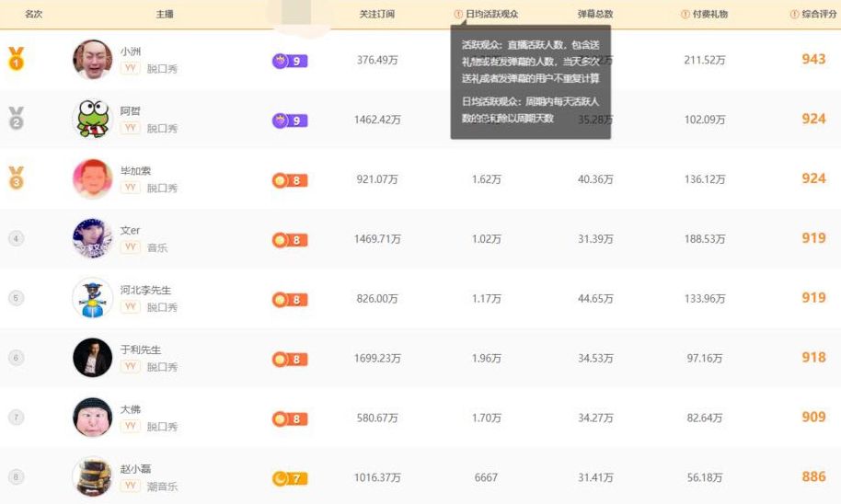The image size is (841, 504).
Task: Click the level 8 badge in 大佛 row
Action: tap(290, 418)
